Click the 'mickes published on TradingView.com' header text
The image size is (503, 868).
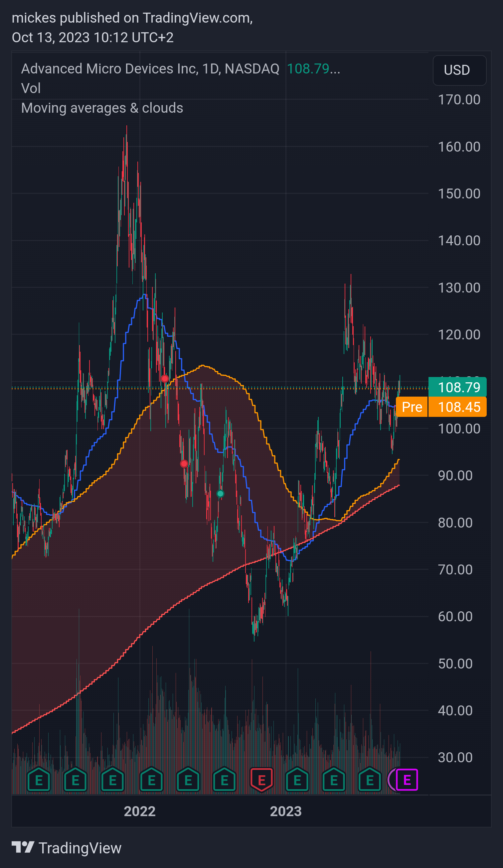tap(132, 18)
